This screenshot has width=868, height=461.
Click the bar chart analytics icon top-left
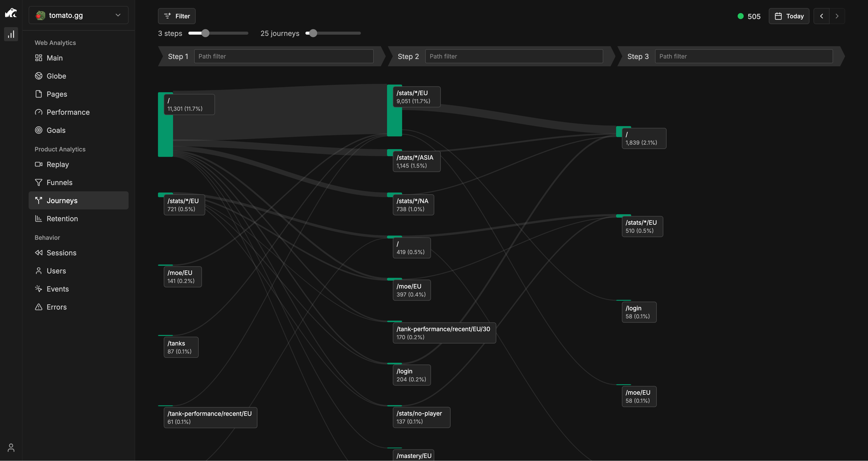11,34
